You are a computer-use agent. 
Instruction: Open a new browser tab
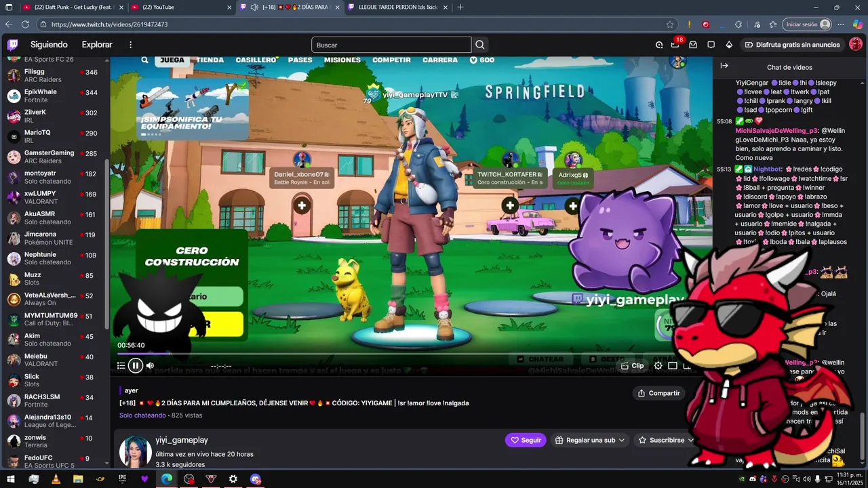(x=460, y=7)
